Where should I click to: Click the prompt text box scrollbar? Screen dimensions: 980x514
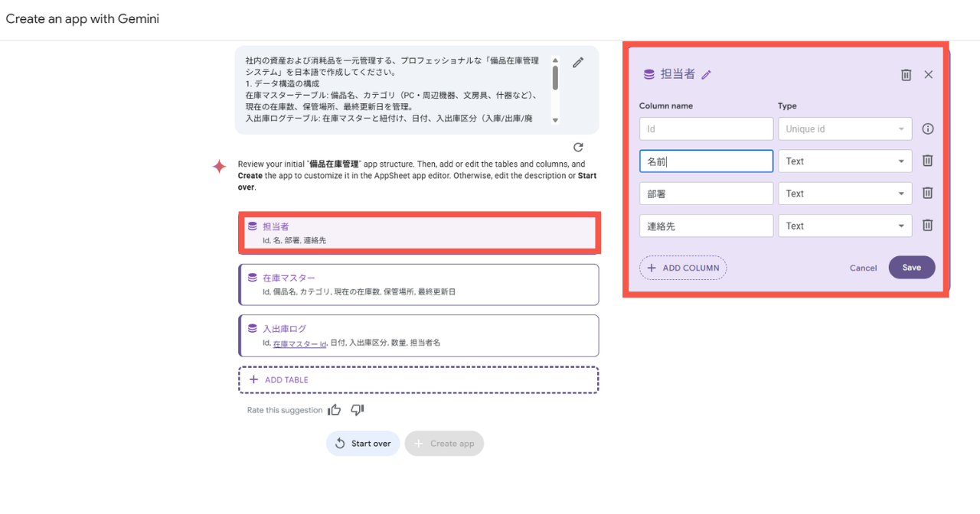click(x=555, y=76)
